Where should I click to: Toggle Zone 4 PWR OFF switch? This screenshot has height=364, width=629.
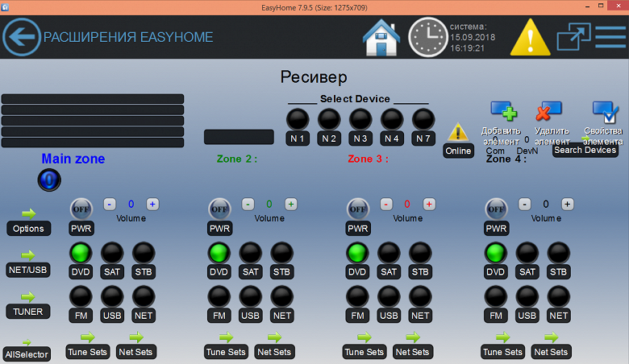pos(496,209)
